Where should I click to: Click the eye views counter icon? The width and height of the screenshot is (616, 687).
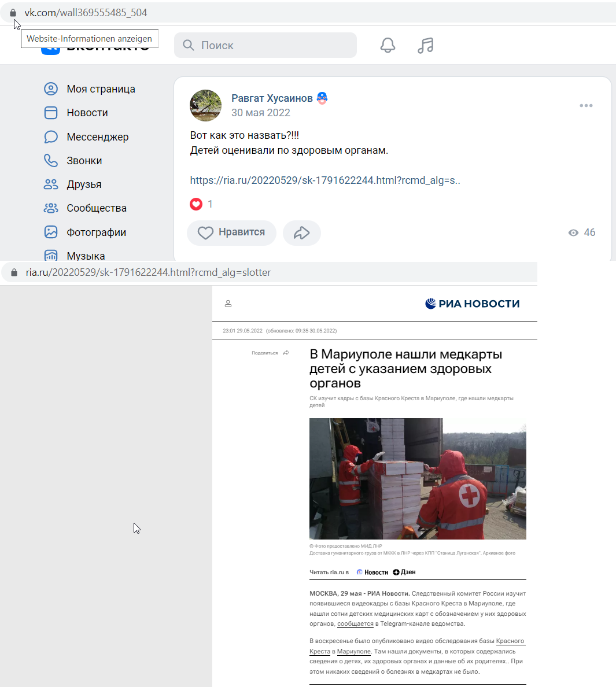click(x=574, y=232)
